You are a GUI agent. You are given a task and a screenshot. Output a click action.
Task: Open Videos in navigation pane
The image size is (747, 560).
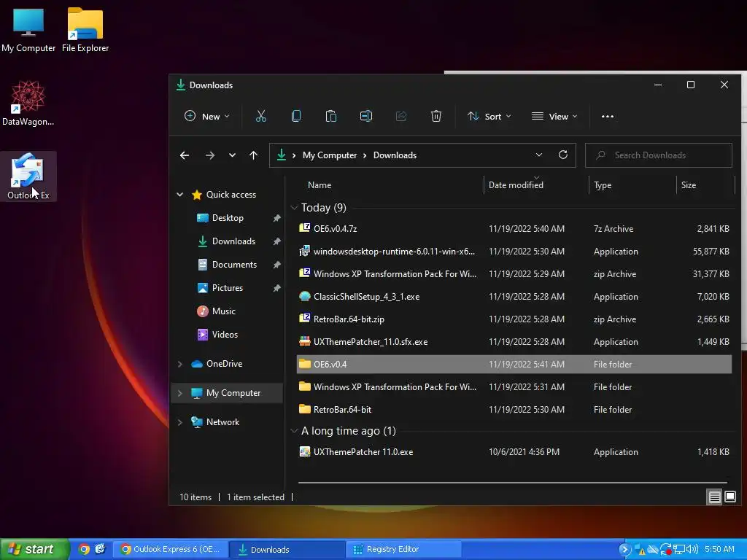[x=225, y=334]
